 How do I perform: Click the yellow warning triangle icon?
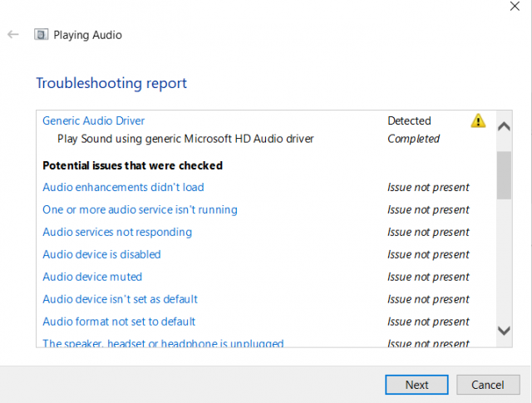[478, 120]
